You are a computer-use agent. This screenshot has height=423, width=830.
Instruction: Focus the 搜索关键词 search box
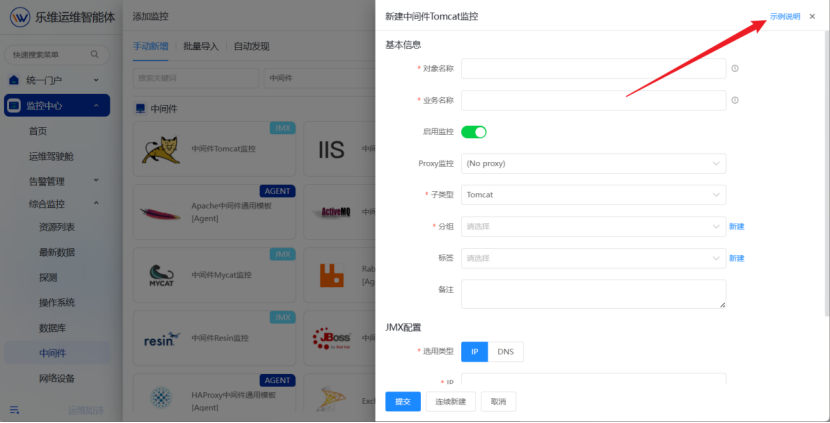pyautogui.click(x=195, y=78)
